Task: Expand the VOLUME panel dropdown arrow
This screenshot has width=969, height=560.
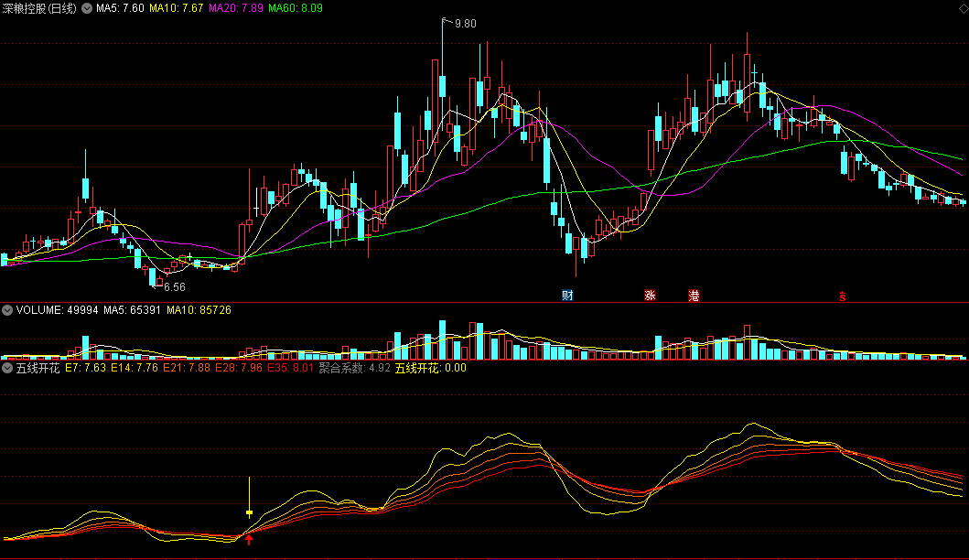Action: pyautogui.click(x=7, y=309)
